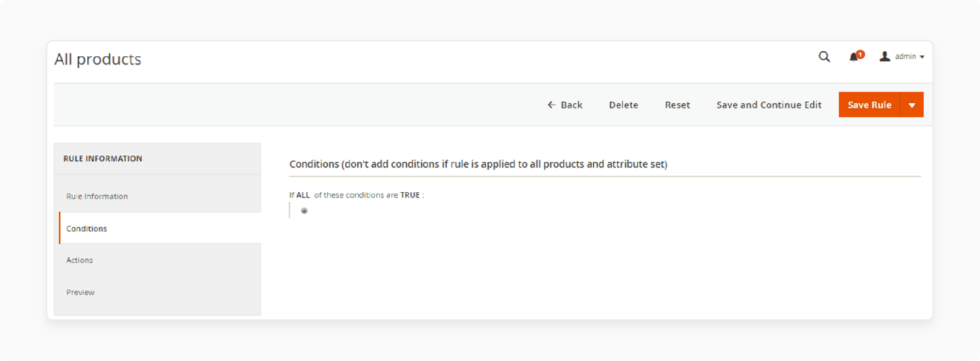
Task: Change the TRUE condition value
Action: [x=410, y=195]
